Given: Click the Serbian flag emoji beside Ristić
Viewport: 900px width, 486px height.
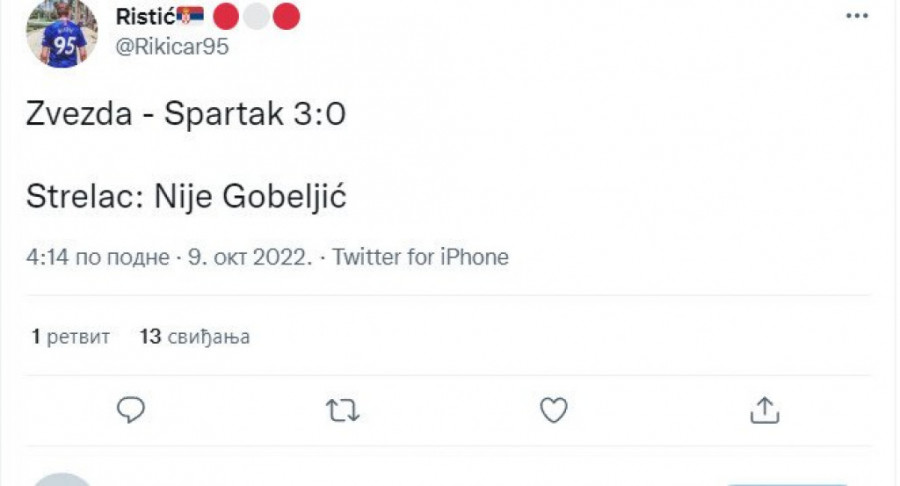Looking at the screenshot, I should tap(190, 17).
